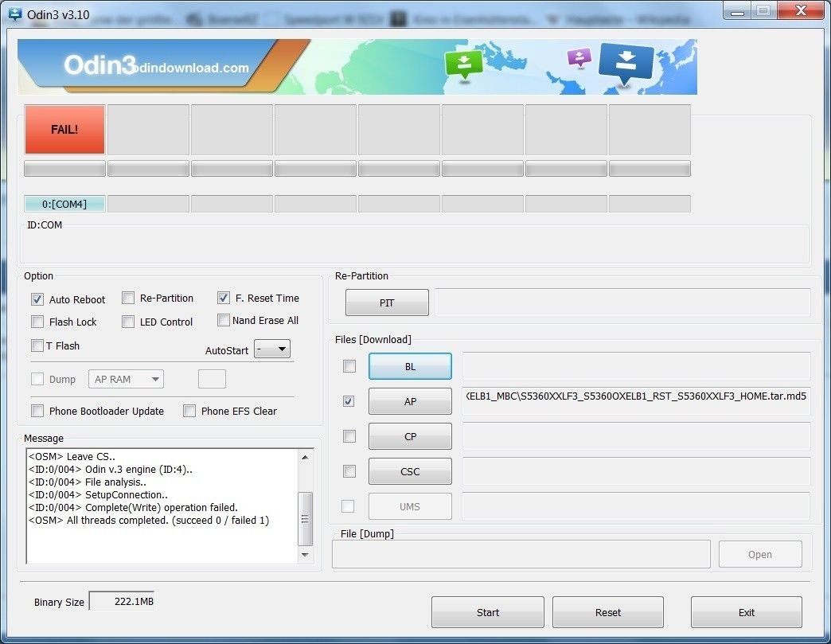The width and height of the screenshot is (831, 644).
Task: Click the Reset button
Action: tap(608, 612)
